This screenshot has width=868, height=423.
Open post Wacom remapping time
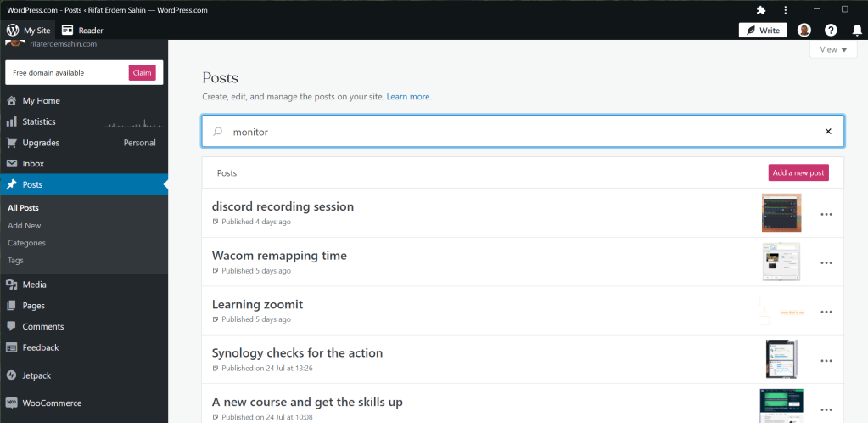pos(279,256)
